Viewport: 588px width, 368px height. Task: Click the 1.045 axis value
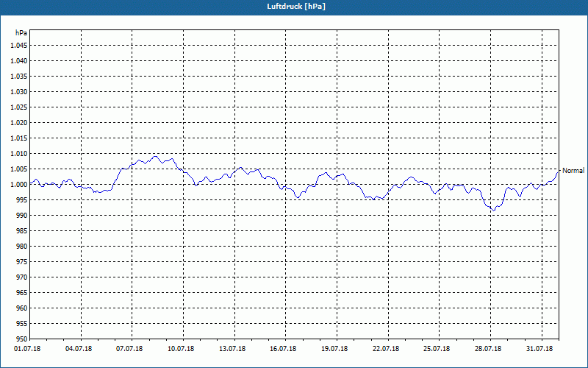tap(19, 46)
